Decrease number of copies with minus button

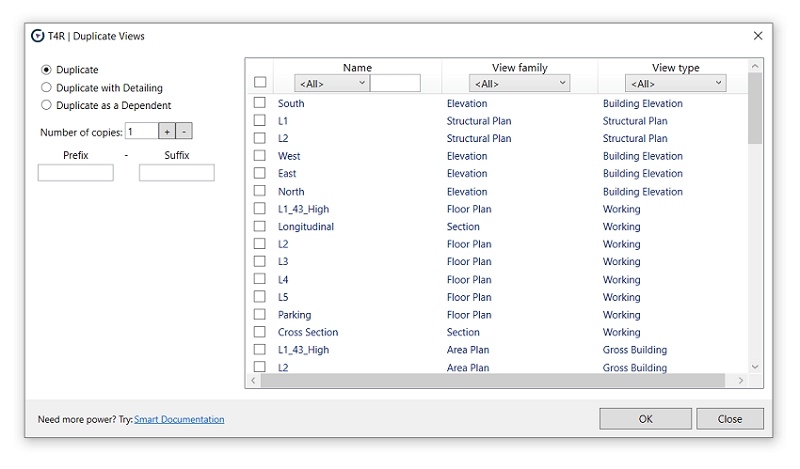[184, 132]
